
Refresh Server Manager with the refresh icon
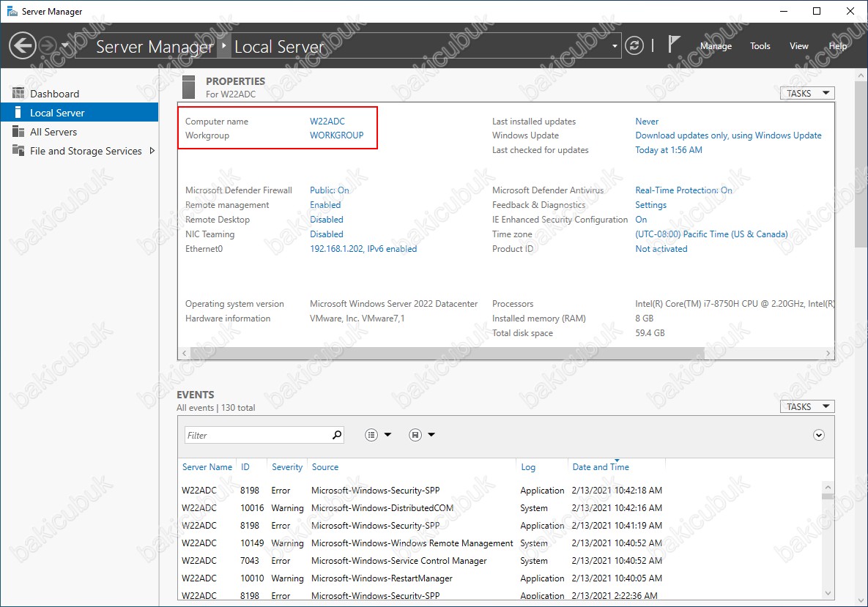coord(634,46)
